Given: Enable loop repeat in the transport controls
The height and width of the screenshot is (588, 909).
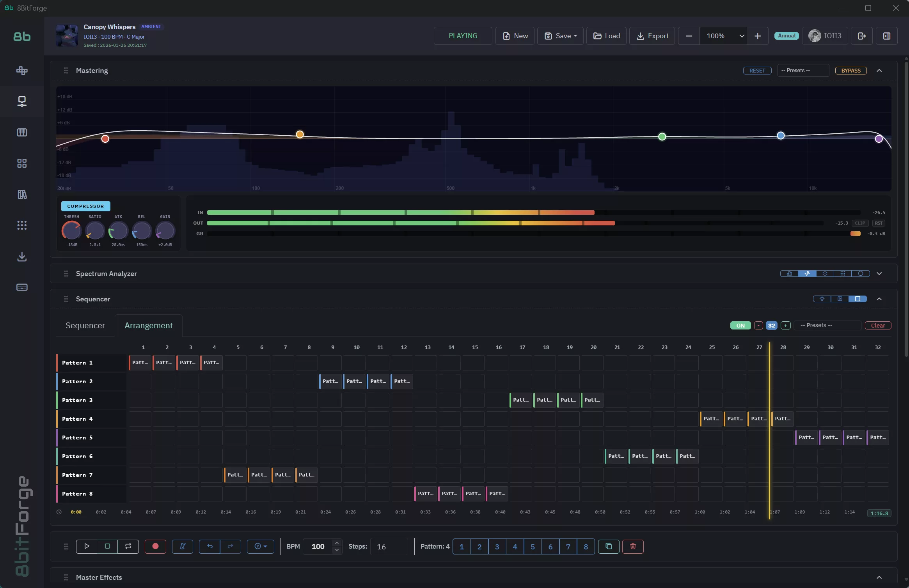Looking at the screenshot, I should coord(128,546).
